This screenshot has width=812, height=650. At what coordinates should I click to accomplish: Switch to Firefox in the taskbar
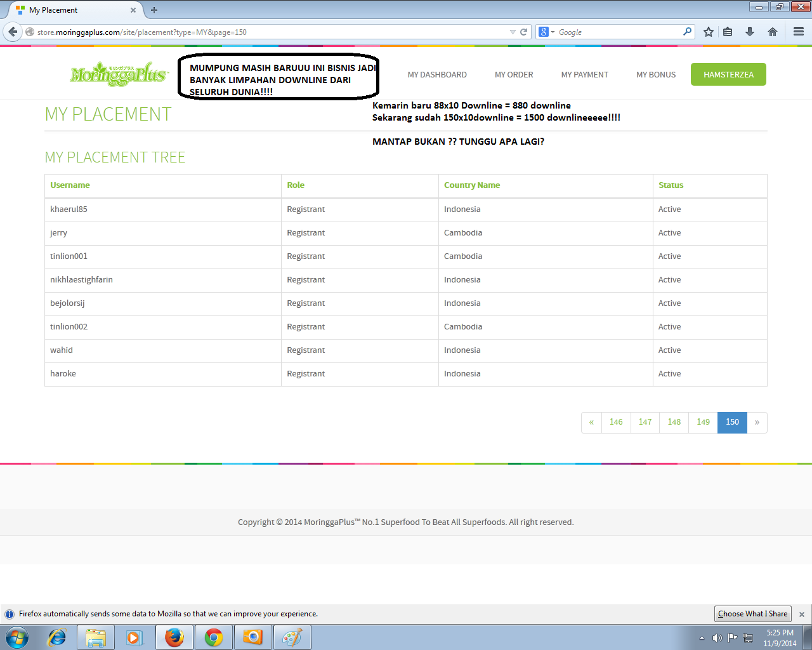point(174,637)
